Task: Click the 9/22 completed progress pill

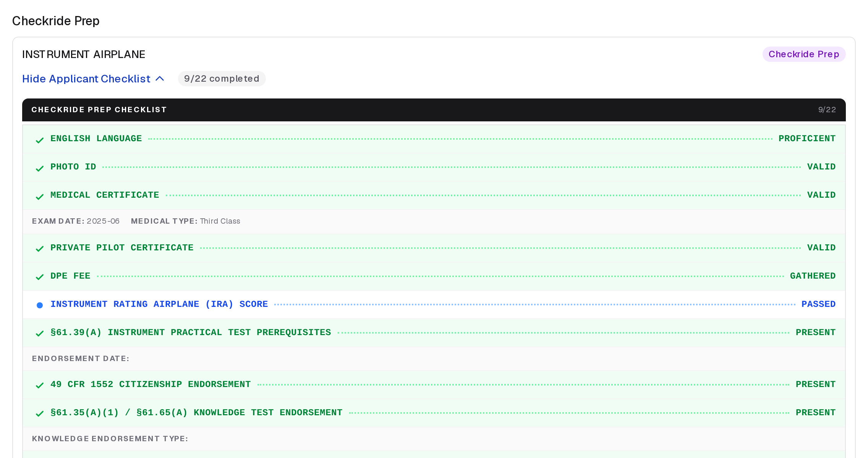Action: pyautogui.click(x=222, y=79)
